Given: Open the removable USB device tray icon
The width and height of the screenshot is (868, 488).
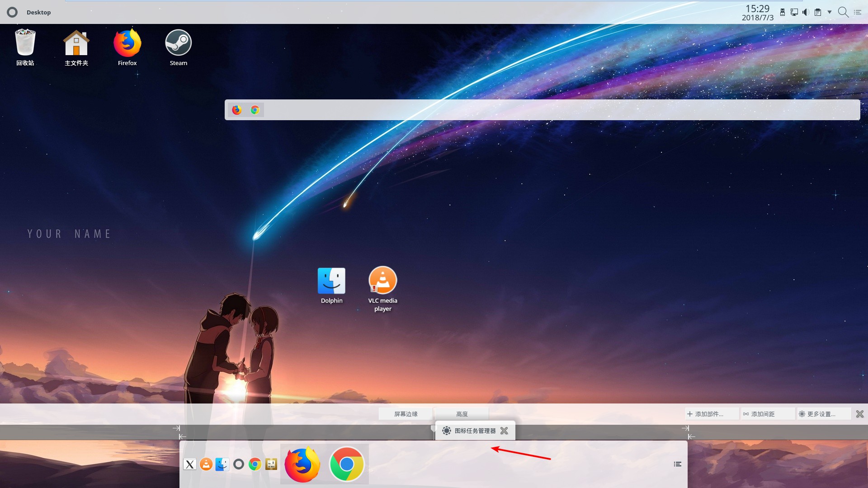Looking at the screenshot, I should point(783,12).
